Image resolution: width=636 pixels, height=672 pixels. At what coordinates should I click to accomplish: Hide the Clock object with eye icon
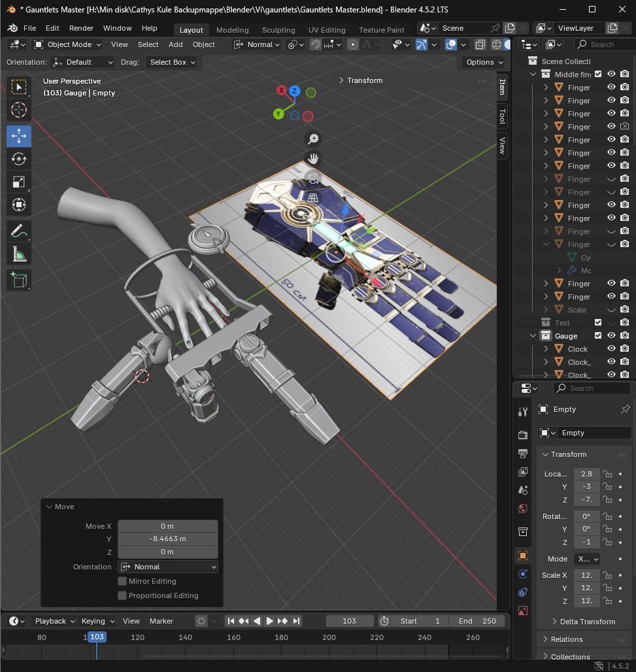coord(612,348)
